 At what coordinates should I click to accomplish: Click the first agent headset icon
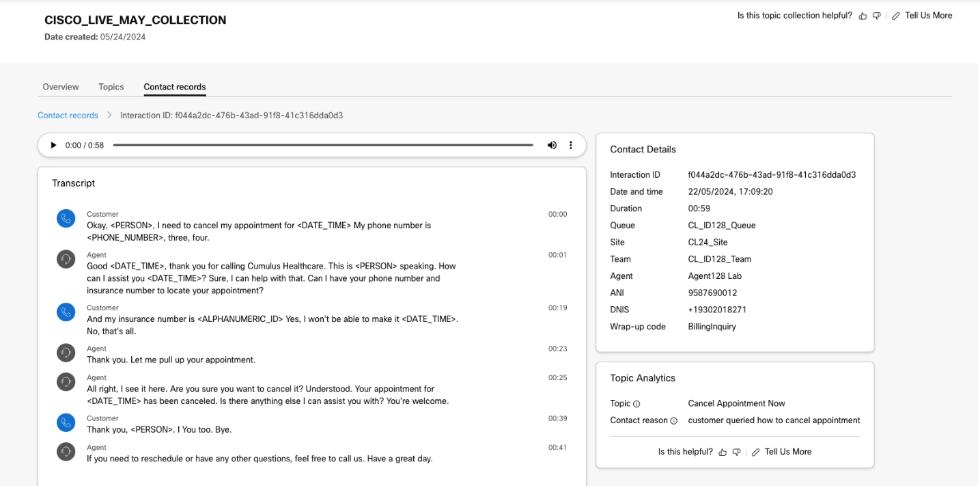tap(66, 259)
